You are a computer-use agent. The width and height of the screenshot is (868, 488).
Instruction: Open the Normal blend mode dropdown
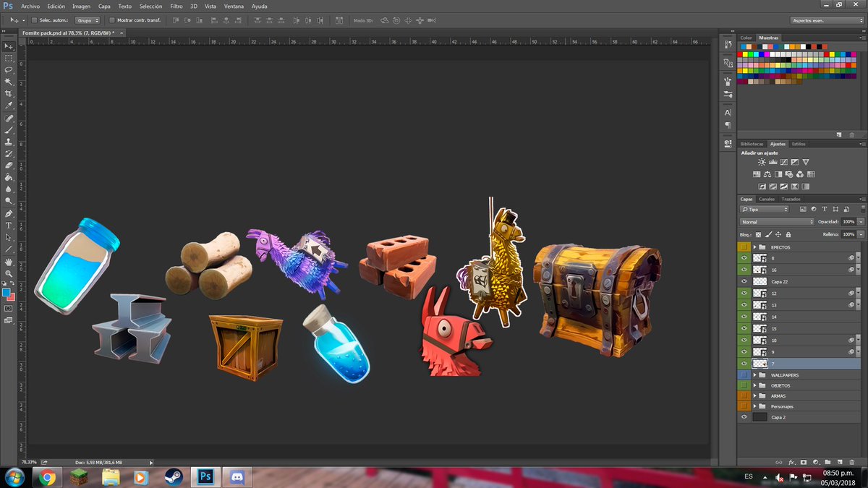pos(777,222)
